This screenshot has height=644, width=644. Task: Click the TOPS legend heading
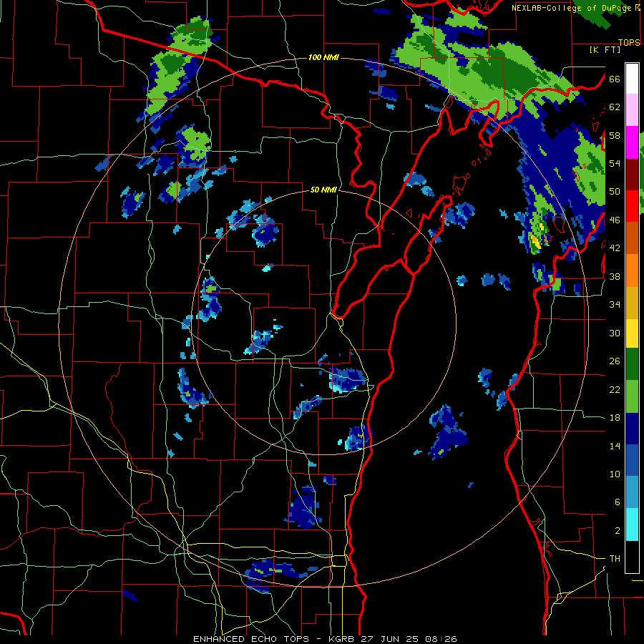click(x=630, y=42)
